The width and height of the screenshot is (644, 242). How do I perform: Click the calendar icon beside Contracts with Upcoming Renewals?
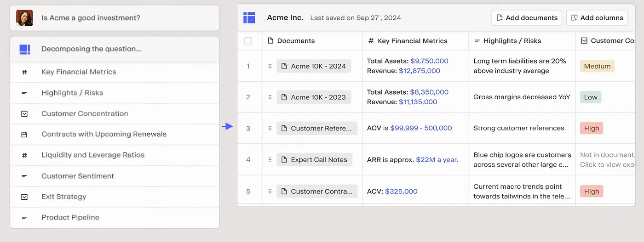24,135
